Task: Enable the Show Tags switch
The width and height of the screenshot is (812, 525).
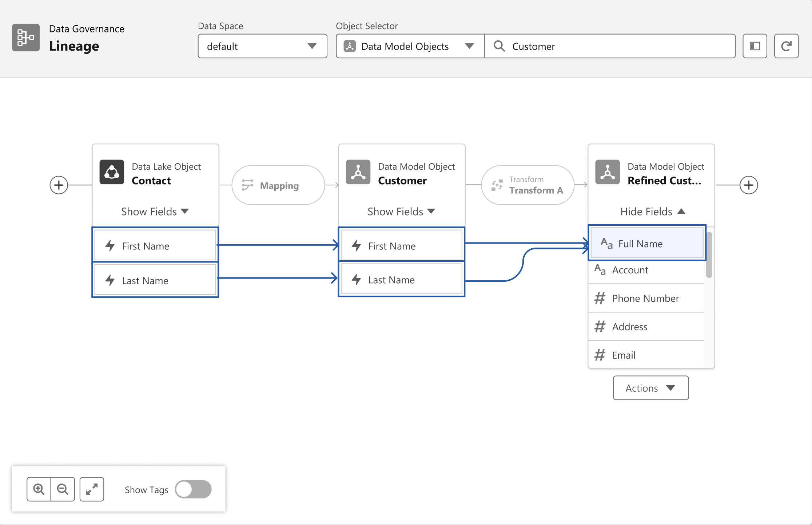Action: (x=193, y=489)
